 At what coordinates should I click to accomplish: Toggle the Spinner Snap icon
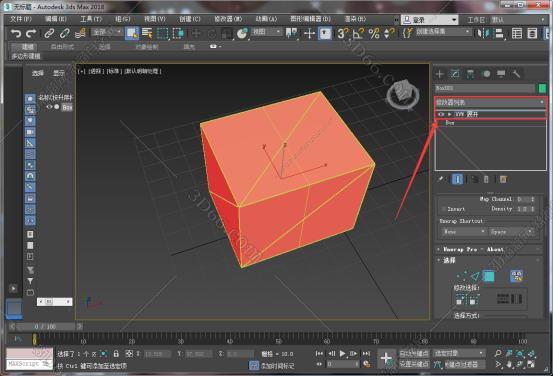point(389,34)
